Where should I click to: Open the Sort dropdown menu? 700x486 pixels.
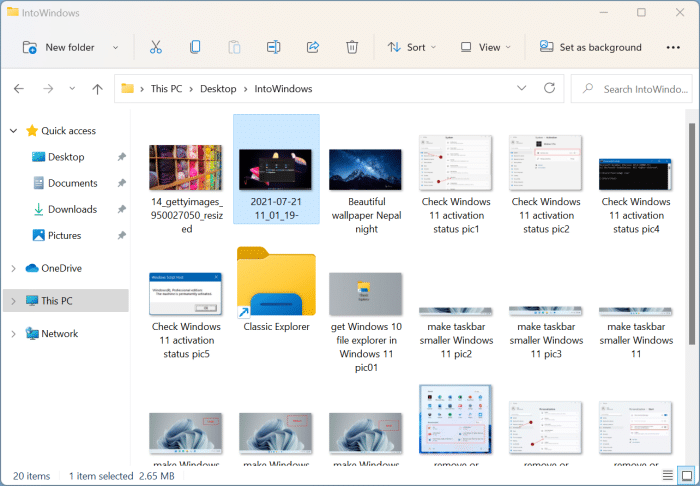point(412,47)
